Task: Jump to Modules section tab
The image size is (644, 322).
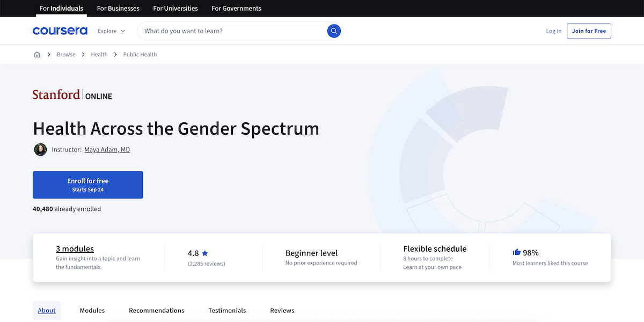Action: [92, 310]
